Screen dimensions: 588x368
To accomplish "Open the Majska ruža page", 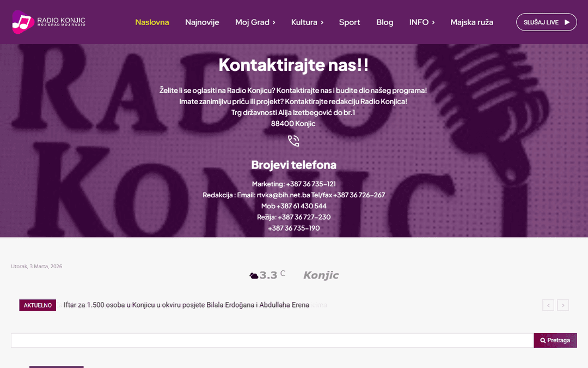I will [471, 22].
